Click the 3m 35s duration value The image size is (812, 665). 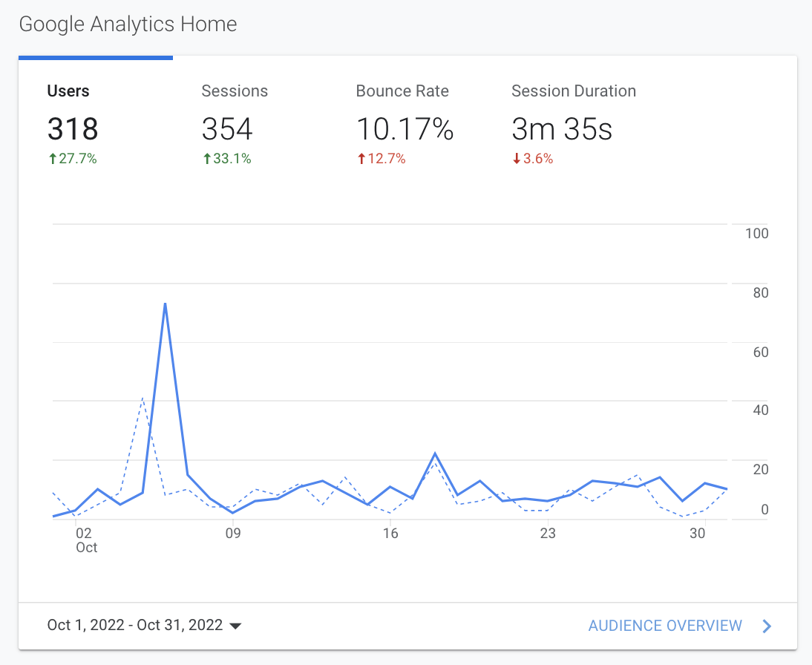tap(562, 129)
